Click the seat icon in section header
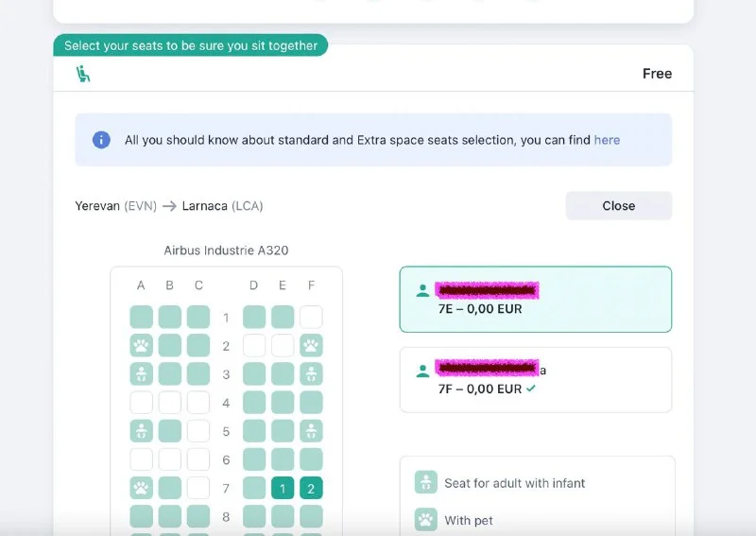Screen dimensions: 756x536 pos(83,74)
